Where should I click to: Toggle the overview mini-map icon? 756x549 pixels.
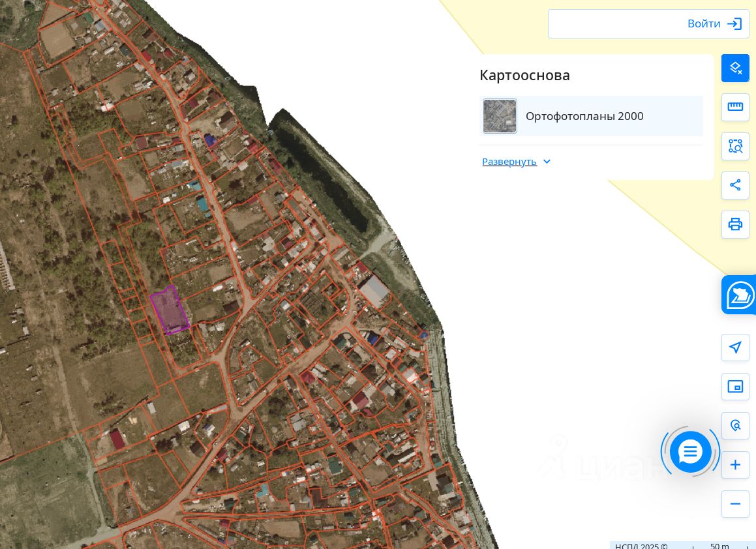tap(735, 386)
